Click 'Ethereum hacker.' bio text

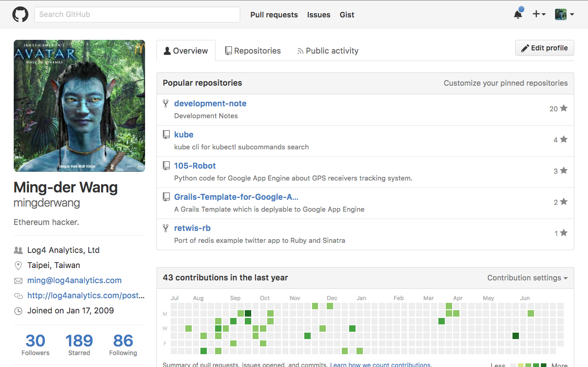coord(46,222)
